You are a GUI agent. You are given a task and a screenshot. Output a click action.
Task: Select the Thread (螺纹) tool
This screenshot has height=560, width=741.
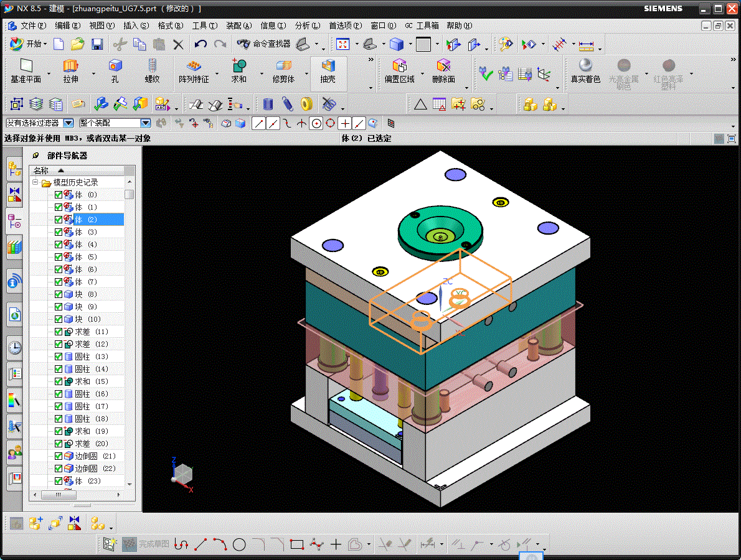point(152,72)
